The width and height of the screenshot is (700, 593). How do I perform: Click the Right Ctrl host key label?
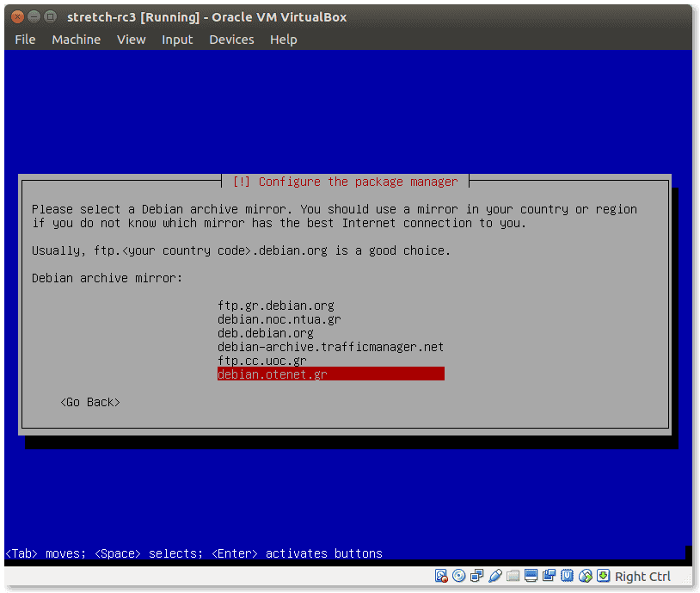(x=642, y=577)
